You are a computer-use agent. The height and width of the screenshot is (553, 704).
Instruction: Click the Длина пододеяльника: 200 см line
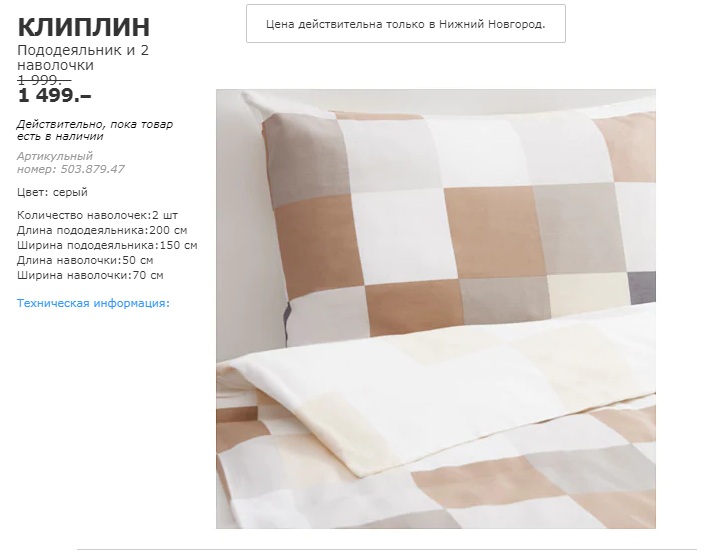coord(102,230)
